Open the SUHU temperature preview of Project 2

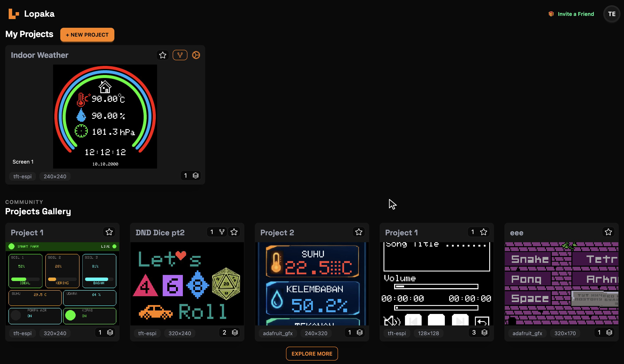pyautogui.click(x=312, y=284)
